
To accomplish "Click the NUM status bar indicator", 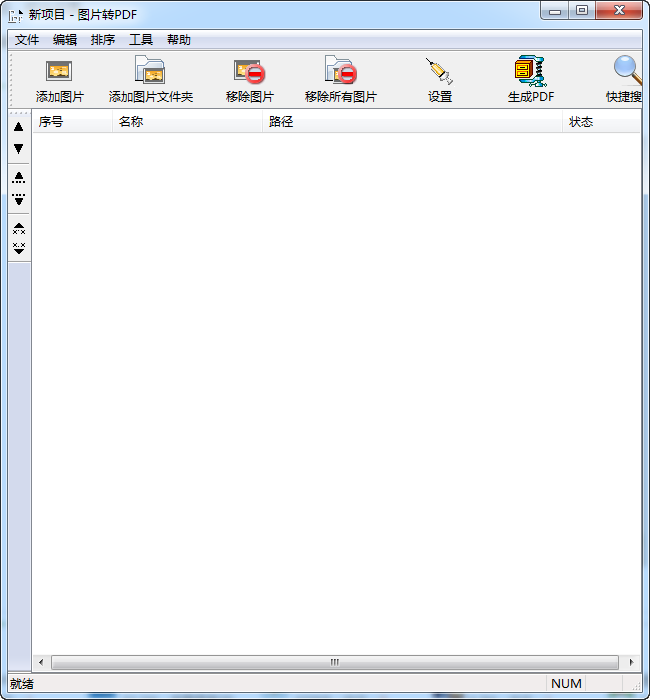I will (x=566, y=683).
